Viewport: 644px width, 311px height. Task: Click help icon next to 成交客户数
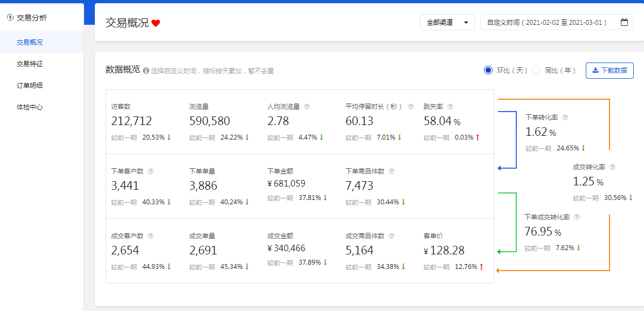pyautogui.click(x=150, y=236)
